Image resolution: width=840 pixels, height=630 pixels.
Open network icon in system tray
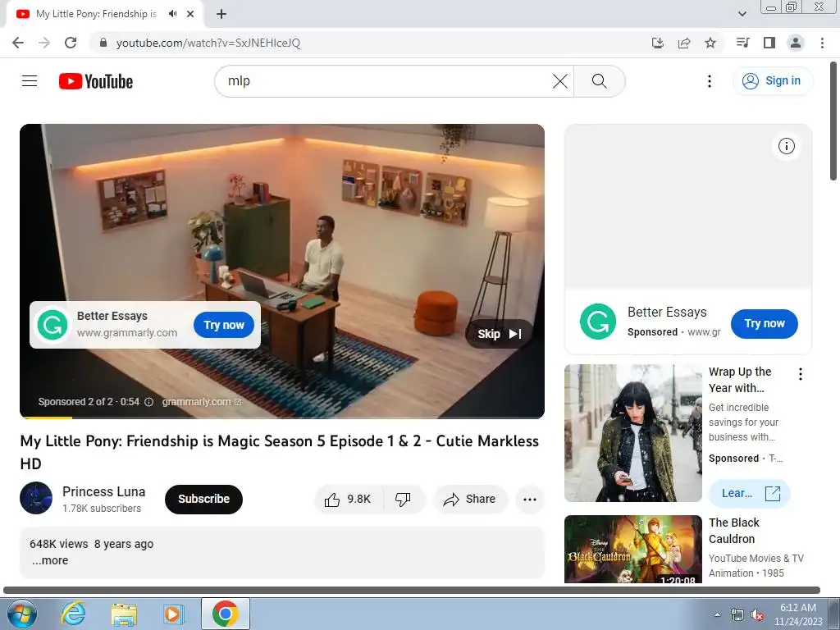(x=737, y=615)
